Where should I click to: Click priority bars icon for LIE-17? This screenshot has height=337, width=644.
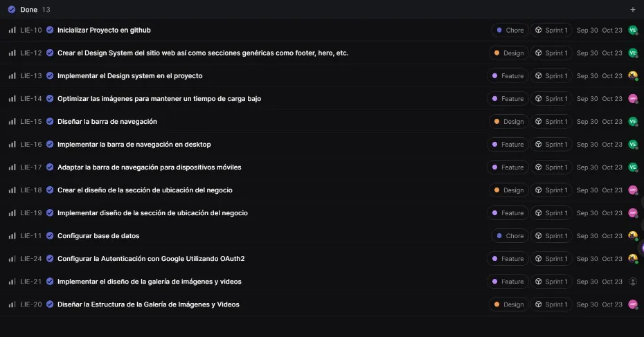12,167
